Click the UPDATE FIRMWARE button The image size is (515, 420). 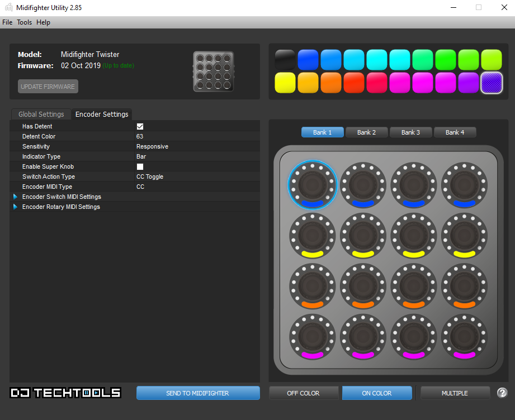click(x=48, y=87)
